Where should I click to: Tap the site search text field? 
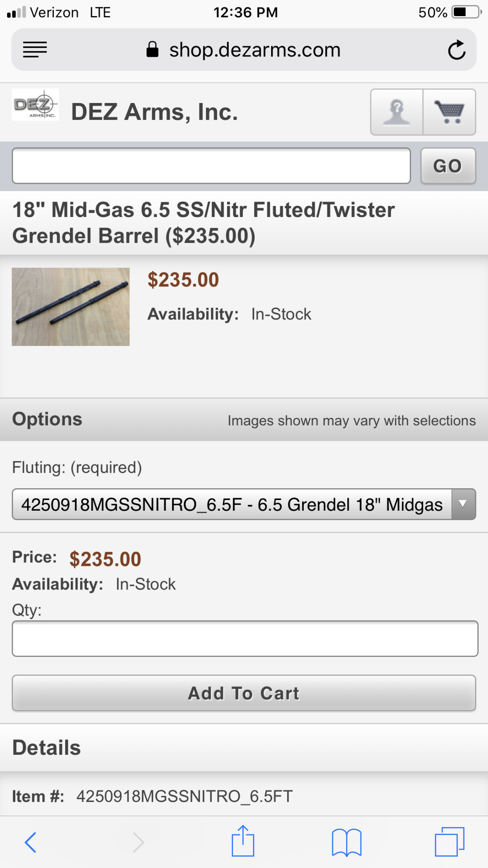click(211, 166)
